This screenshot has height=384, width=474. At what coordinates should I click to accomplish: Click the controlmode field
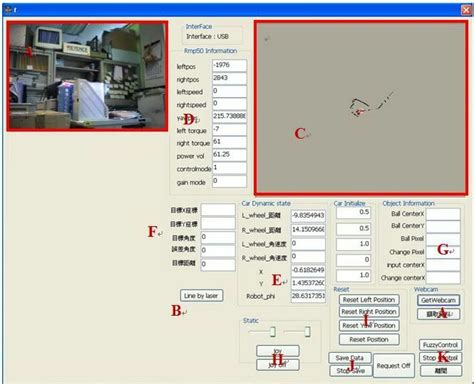coord(229,168)
